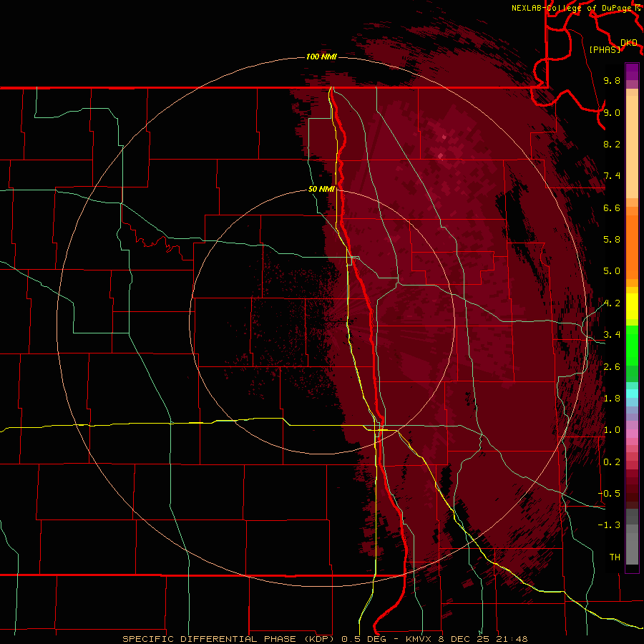Click the 1.0 color scale value
The width and height of the screenshot is (644, 644).
[612, 430]
